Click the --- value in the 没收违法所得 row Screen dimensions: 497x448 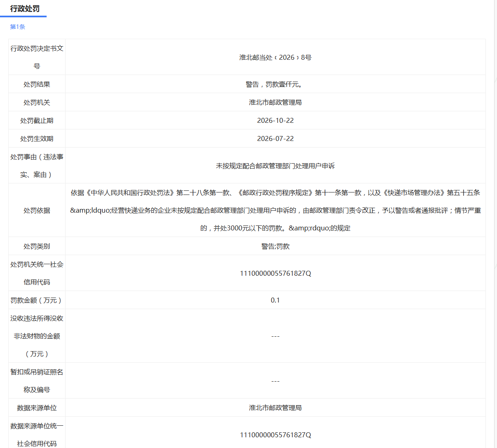[x=275, y=336]
